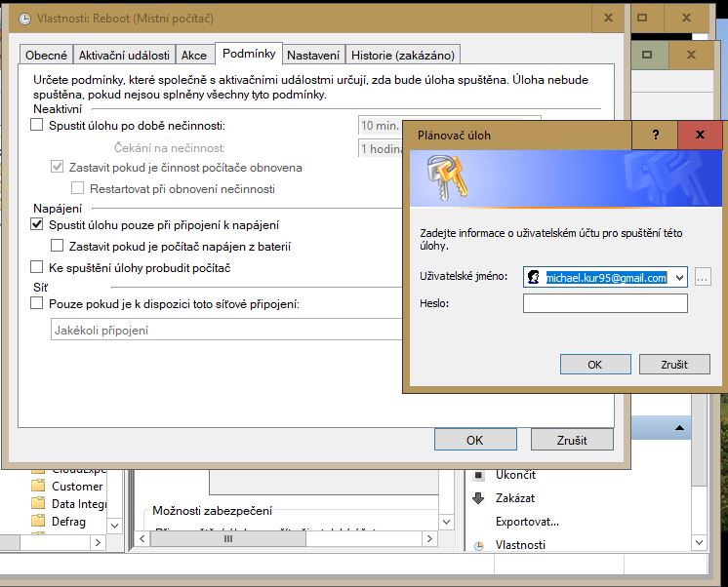Tick 'Zastavit pokud je počítač napájen z baterií'

point(58,247)
